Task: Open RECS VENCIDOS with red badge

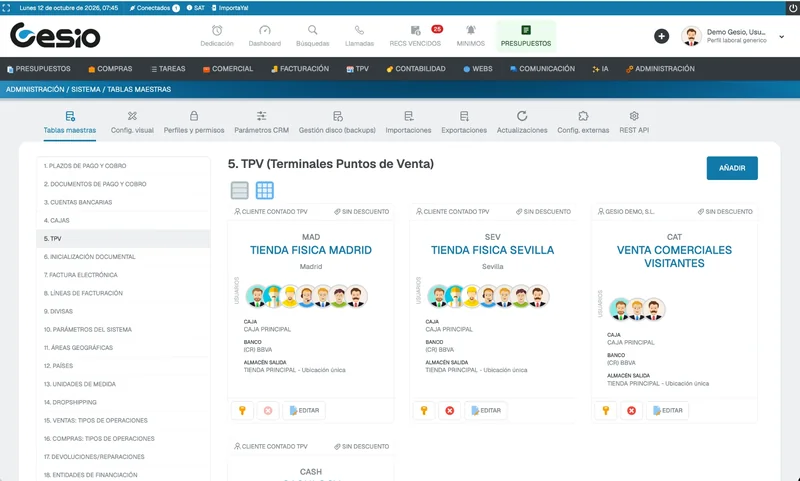Action: pyautogui.click(x=415, y=36)
